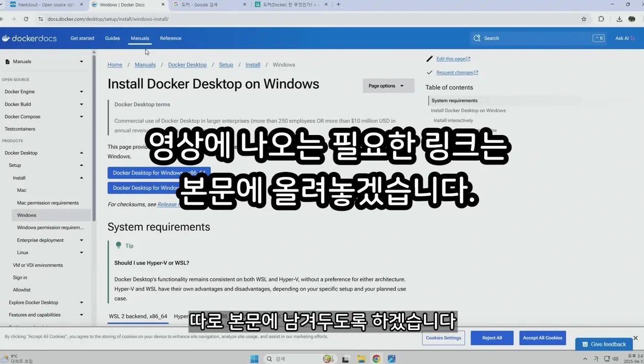Open Task View on the taskbar

(x=345, y=359)
